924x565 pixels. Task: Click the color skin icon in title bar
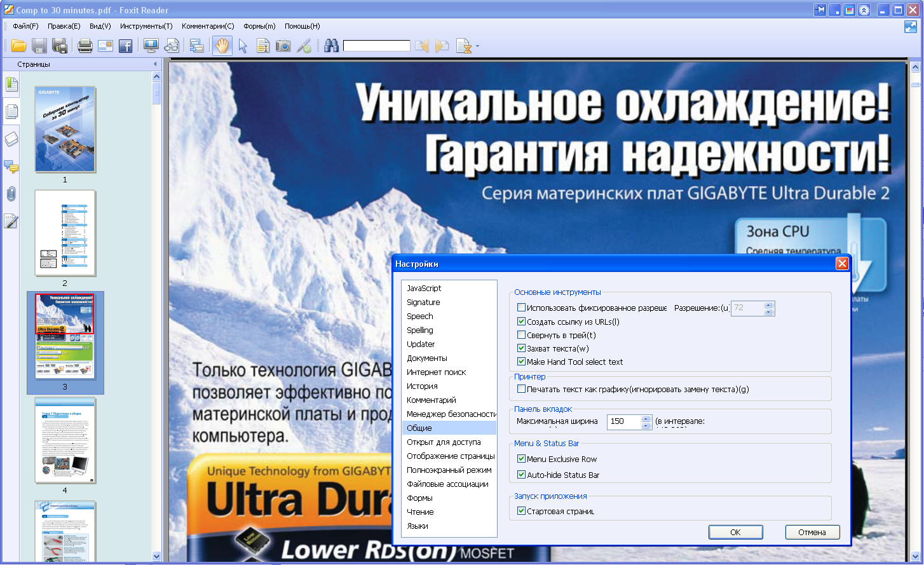click(849, 10)
